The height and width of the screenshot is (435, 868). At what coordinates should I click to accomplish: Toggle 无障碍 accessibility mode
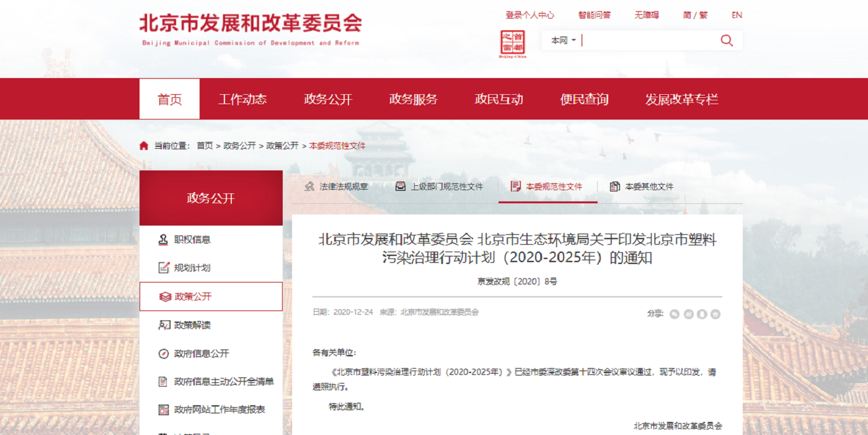coord(646,14)
